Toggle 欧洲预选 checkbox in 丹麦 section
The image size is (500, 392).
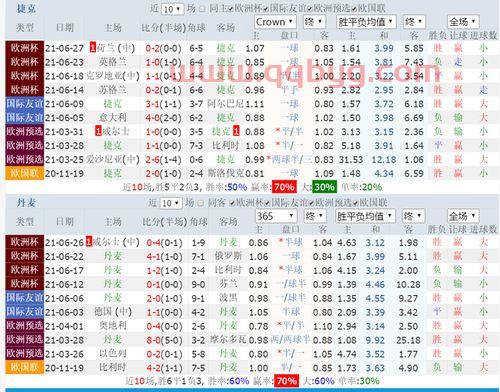pos(311,203)
